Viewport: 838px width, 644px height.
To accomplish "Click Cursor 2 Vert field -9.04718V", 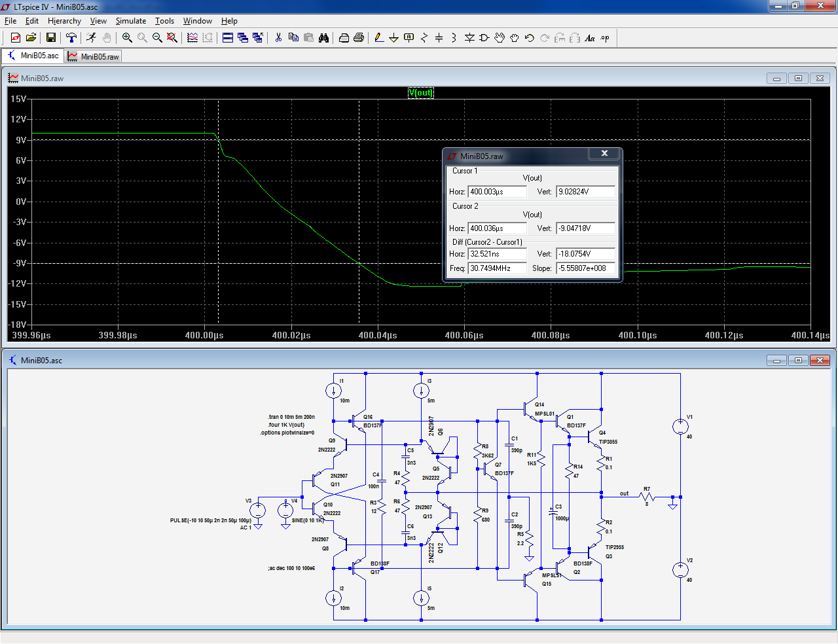I will pos(586,228).
